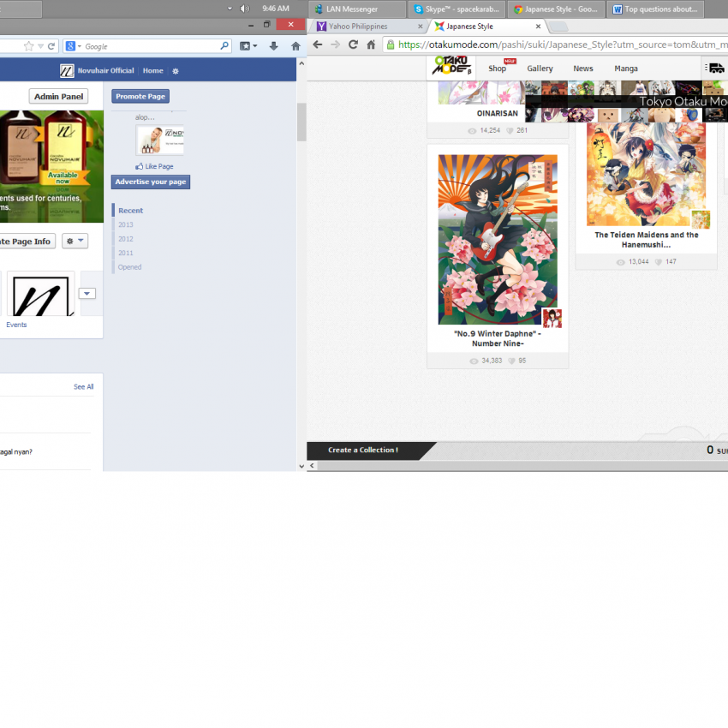The image size is (728, 728).
Task: Click heart icon on OINARISAN card
Action: (510, 130)
